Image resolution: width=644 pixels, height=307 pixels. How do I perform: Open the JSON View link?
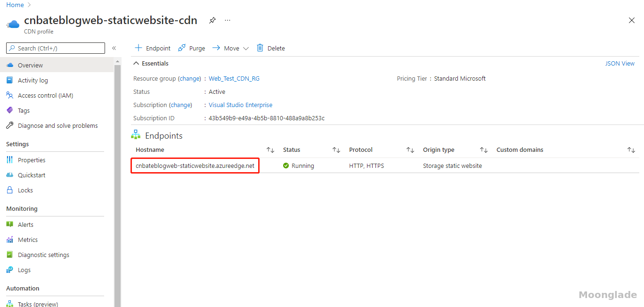[620, 63]
